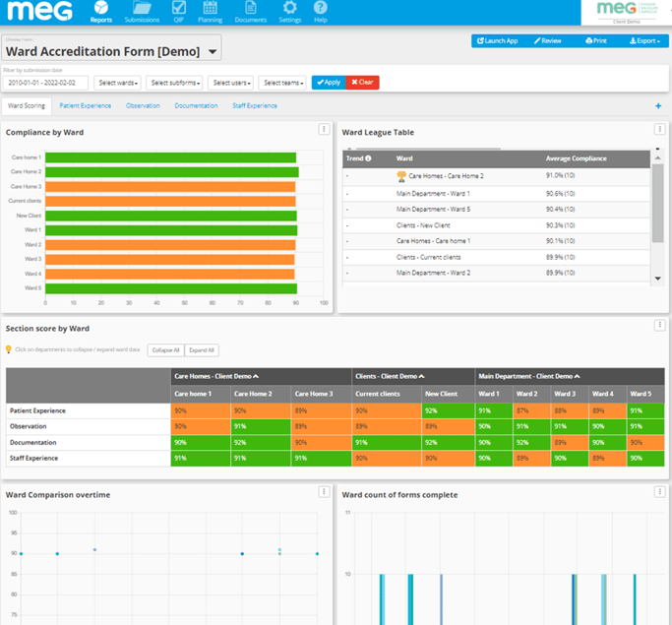Click the Client Demo MEG logo
This screenshot has width=672, height=625.
(626, 13)
